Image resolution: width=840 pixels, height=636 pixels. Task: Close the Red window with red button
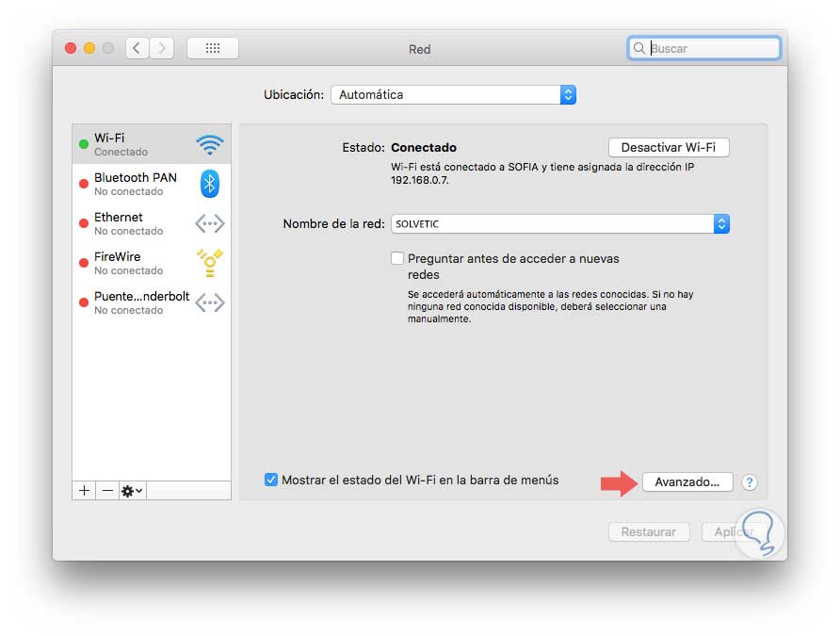71,48
